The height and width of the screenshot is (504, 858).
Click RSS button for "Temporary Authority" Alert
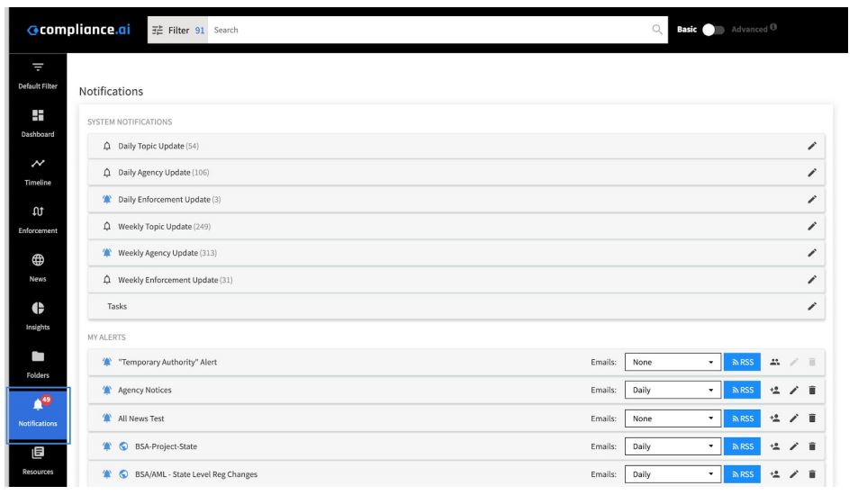[x=742, y=363]
